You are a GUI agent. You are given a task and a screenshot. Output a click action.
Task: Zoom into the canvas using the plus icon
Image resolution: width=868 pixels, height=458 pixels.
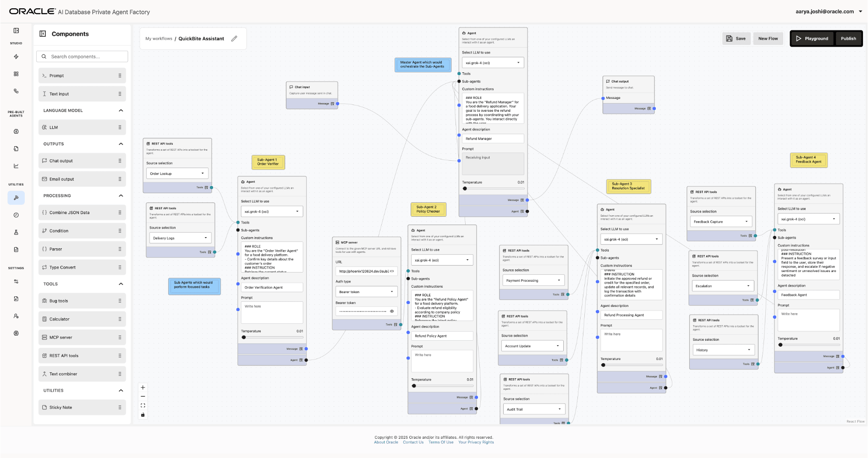tap(143, 387)
